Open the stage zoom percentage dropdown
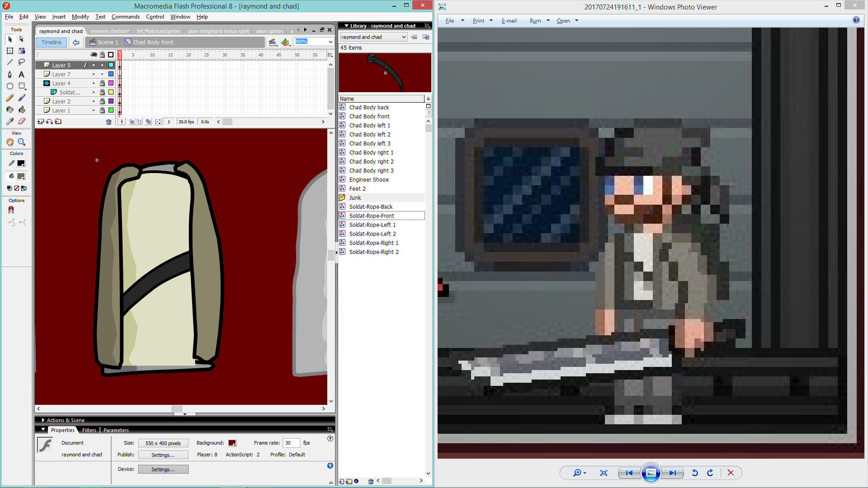 [x=330, y=42]
